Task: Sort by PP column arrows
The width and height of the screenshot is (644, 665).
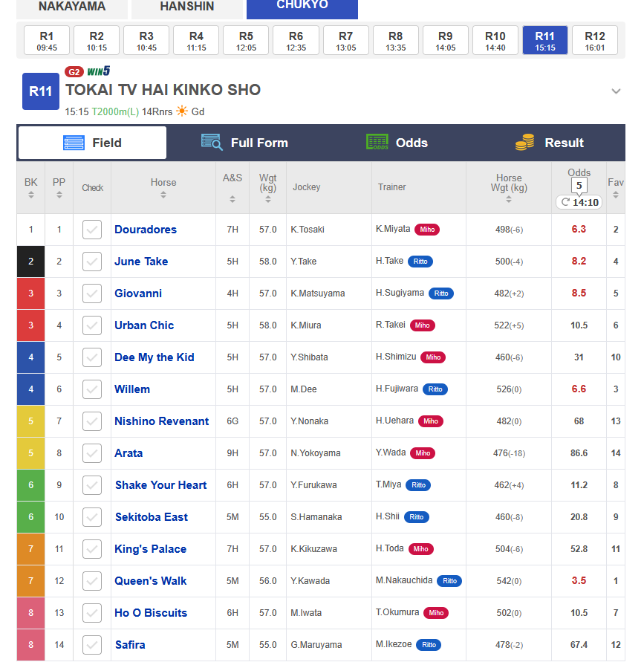Action: 59,195
